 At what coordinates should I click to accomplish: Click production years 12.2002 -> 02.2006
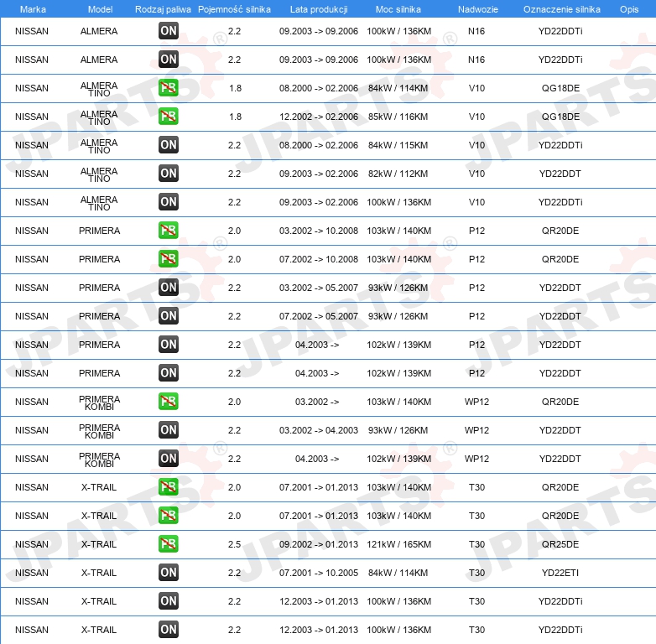click(x=319, y=117)
